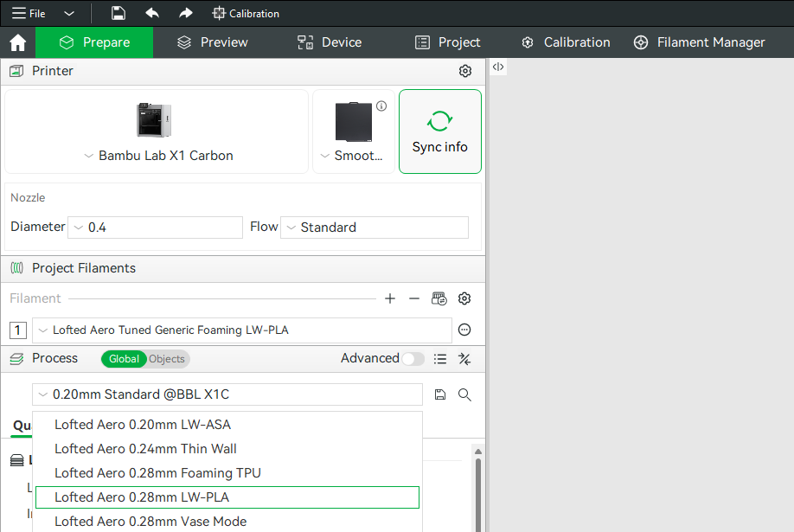Viewport: 794px width, 532px height.
Task: Click the compare presets icon
Action: [x=464, y=359]
